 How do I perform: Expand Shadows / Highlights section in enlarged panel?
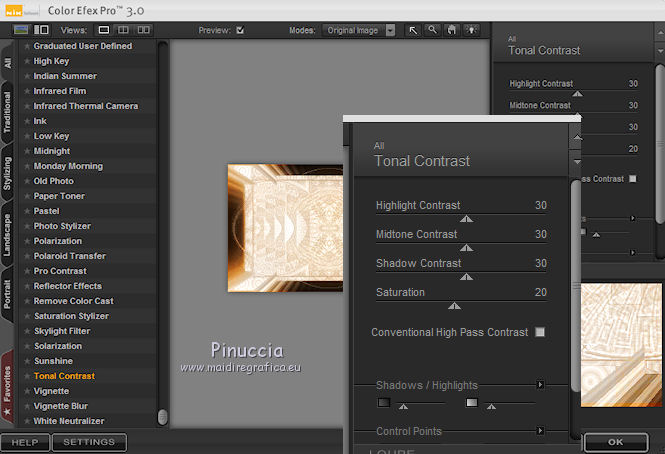(540, 385)
